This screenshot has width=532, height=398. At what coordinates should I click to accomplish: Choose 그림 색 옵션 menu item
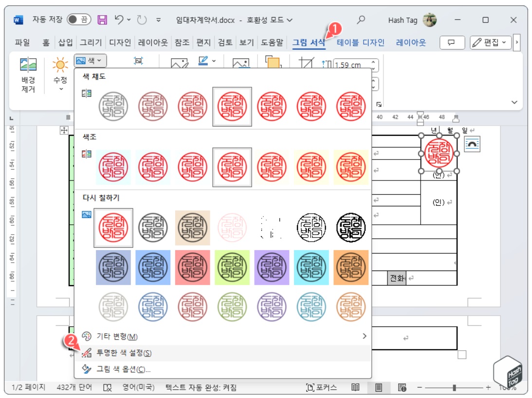pos(223,369)
